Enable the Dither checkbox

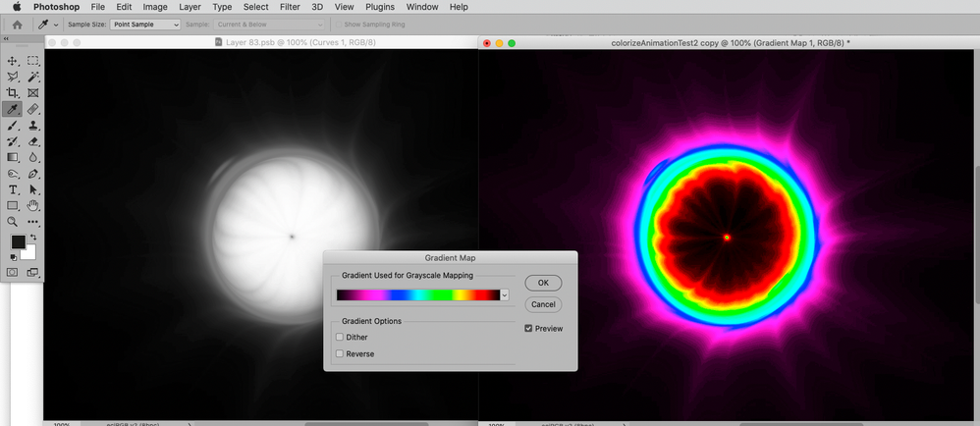click(340, 338)
